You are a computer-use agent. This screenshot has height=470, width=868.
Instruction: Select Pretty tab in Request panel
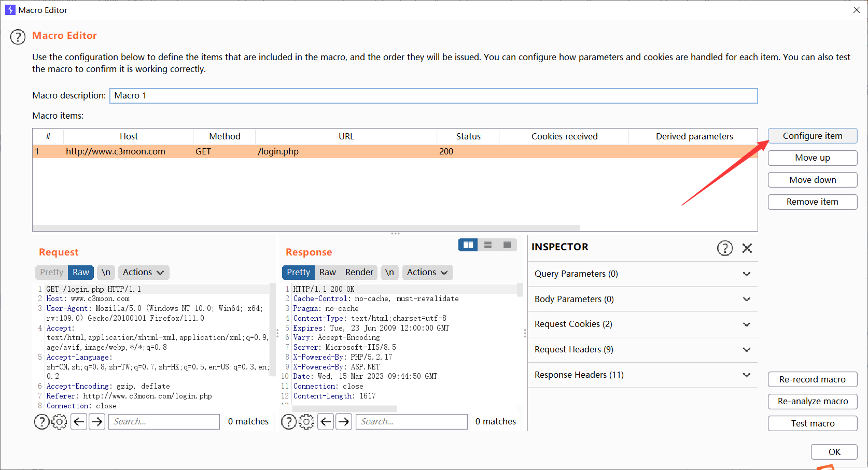tap(51, 273)
